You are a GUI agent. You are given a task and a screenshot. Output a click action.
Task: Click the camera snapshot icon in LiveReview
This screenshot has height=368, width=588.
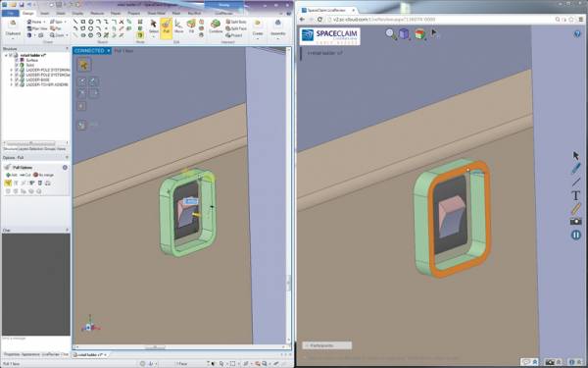[575, 222]
